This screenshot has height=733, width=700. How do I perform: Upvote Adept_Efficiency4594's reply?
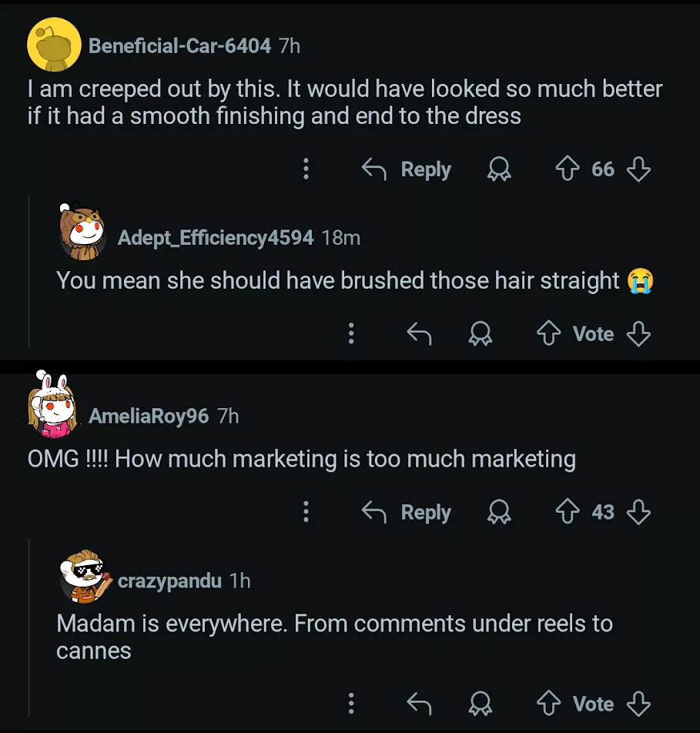[x=548, y=334]
